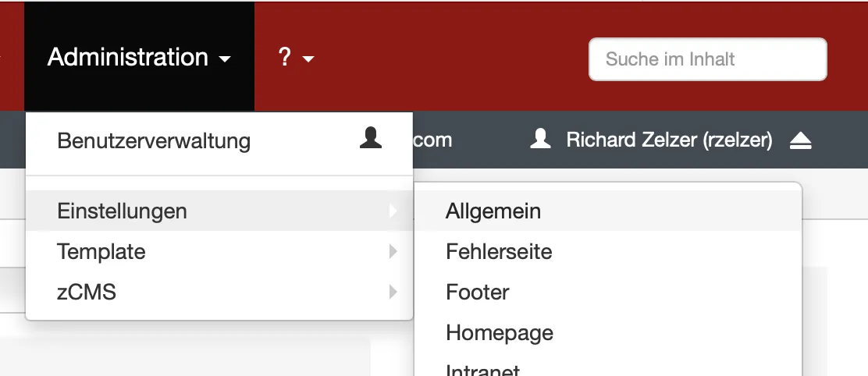Open the Administration menu
Viewport: 868px width, 376px height.
[128, 57]
